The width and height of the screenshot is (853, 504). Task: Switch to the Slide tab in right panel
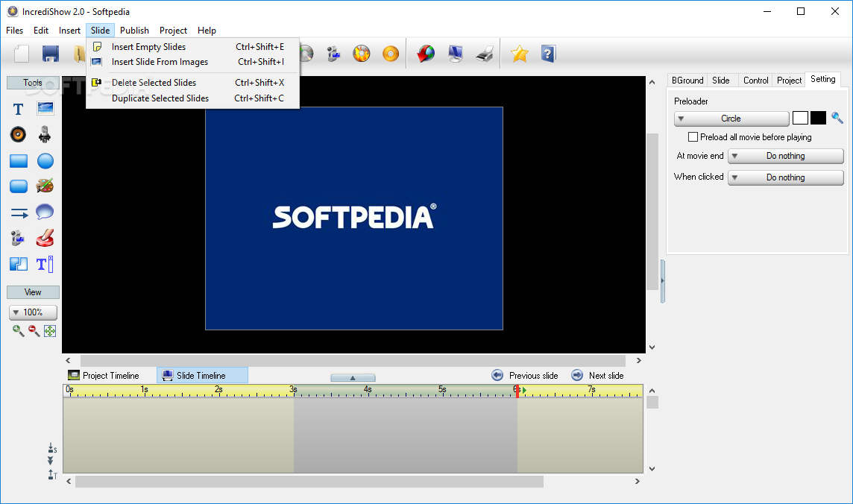pyautogui.click(x=721, y=81)
